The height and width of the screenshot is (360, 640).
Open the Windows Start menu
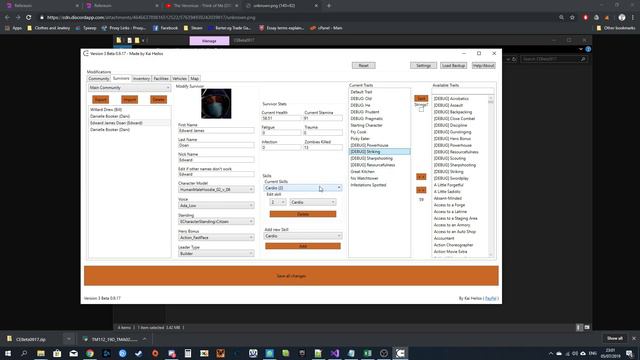[8, 353]
